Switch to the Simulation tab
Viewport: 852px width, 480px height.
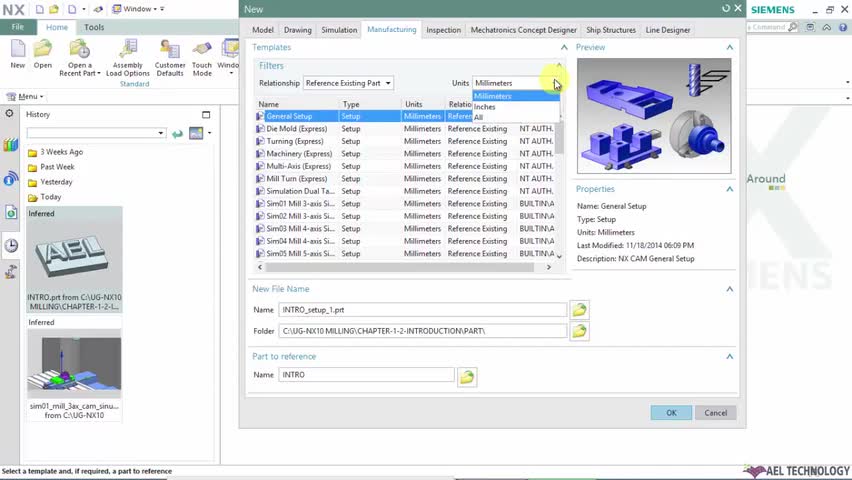click(339, 30)
